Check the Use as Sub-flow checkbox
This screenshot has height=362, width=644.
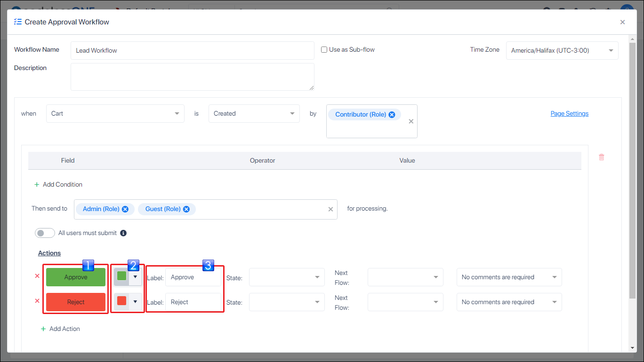click(323, 49)
